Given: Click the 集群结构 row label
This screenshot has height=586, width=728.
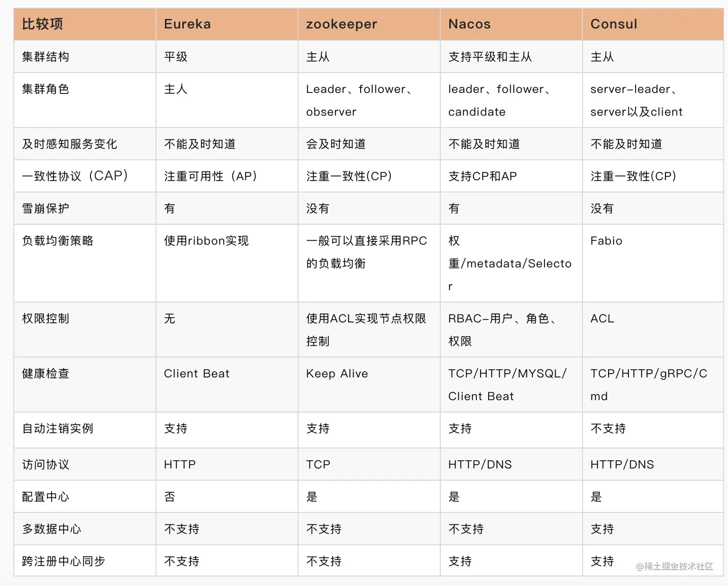Looking at the screenshot, I should click(x=45, y=56).
